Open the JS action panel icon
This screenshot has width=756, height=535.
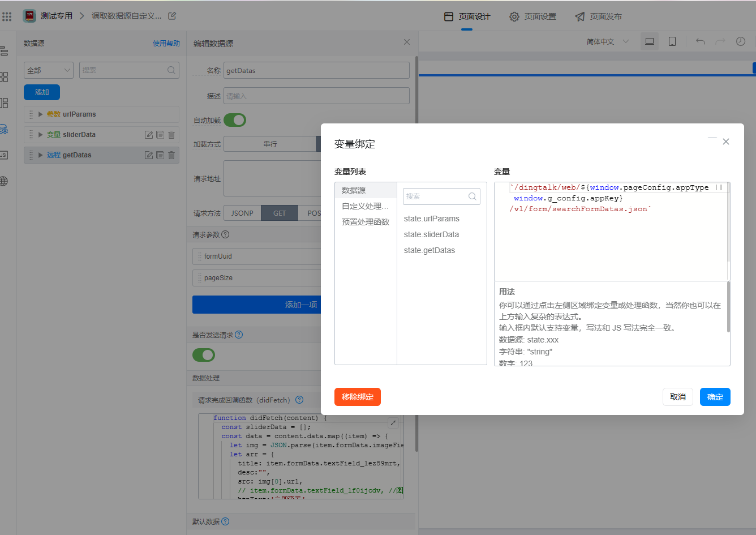point(4,155)
